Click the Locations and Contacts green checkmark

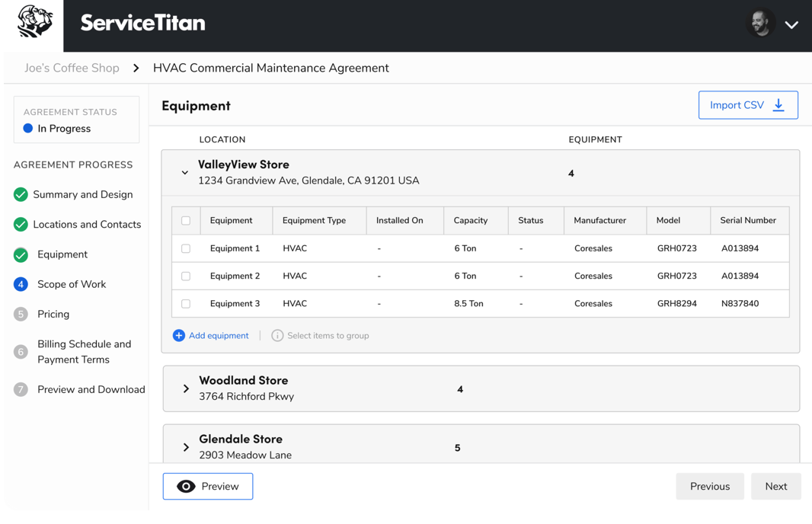point(21,224)
